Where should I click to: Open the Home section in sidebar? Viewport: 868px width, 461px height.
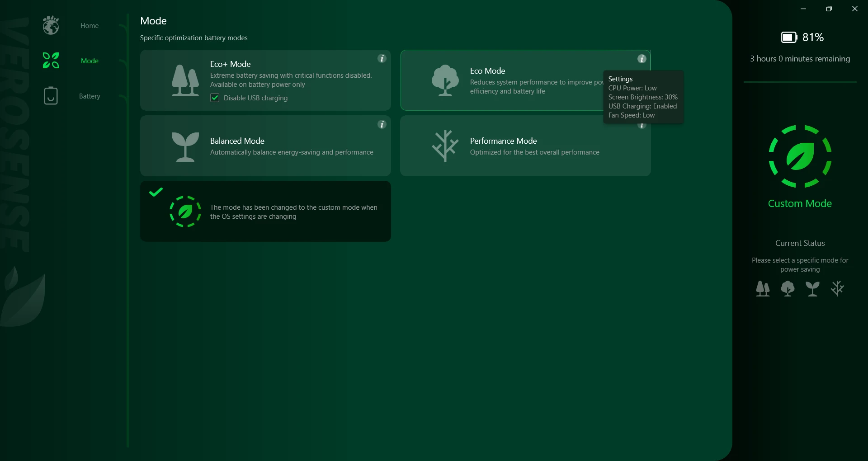click(90, 26)
